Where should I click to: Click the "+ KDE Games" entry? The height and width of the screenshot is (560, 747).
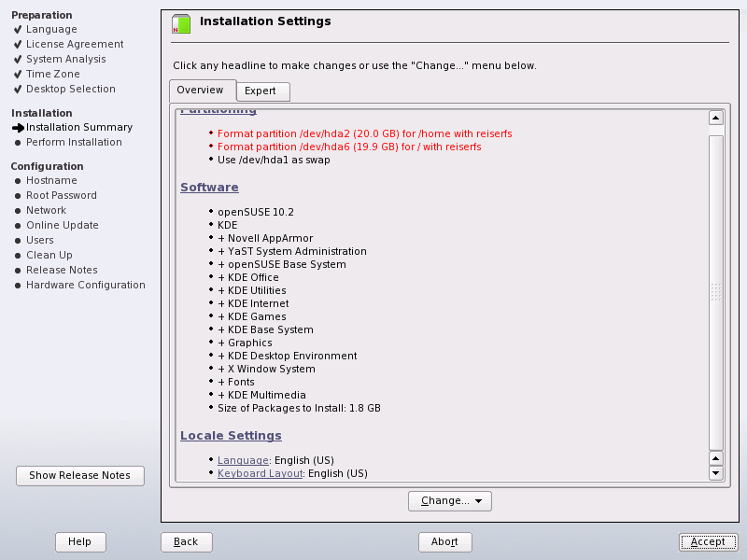pos(252,316)
